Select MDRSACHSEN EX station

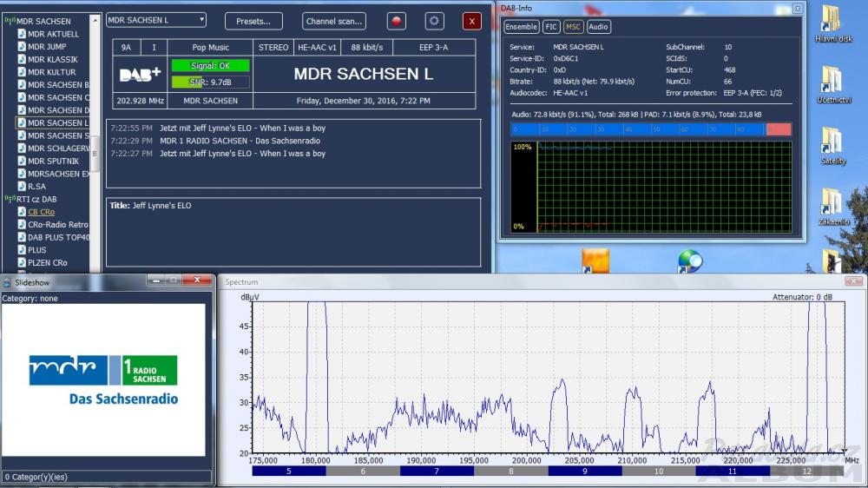pos(58,174)
